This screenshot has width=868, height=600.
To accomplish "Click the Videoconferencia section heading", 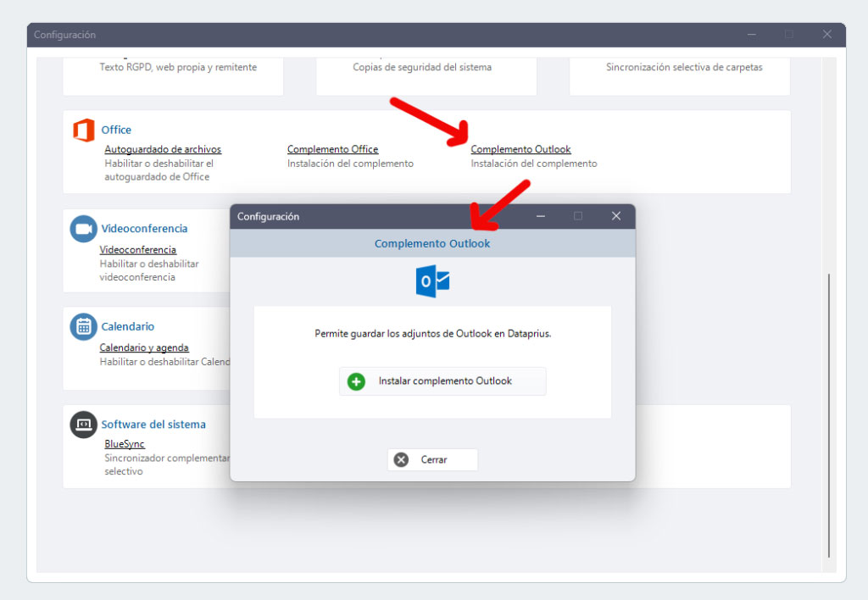I will (x=144, y=228).
